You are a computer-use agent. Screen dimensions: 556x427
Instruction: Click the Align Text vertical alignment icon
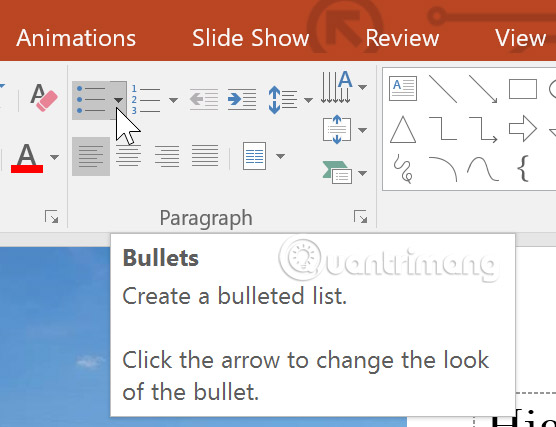coord(337,130)
